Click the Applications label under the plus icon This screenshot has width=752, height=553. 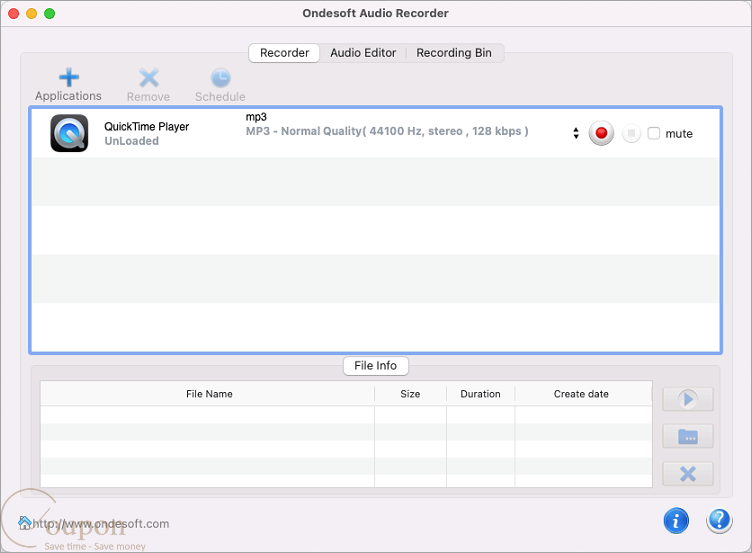(68, 96)
